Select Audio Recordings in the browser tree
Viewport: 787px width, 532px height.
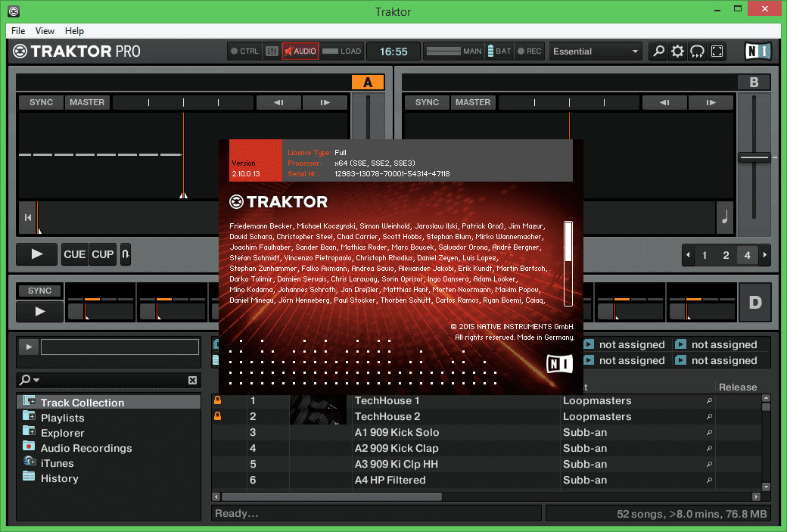point(86,448)
